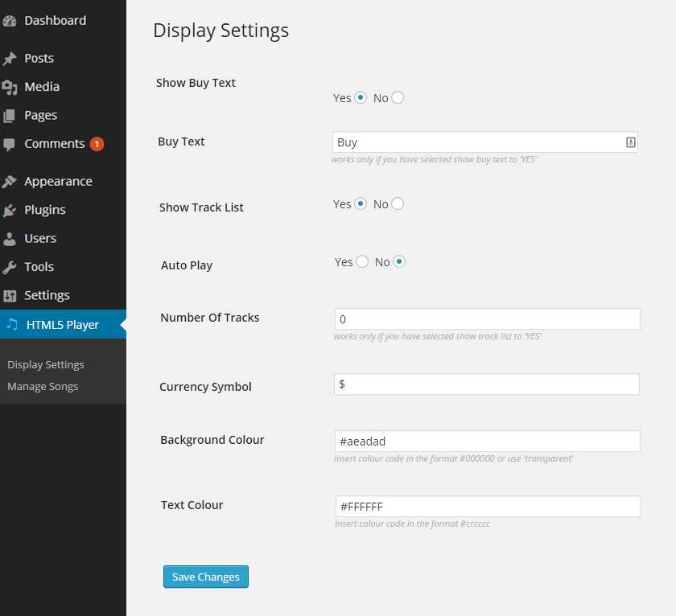This screenshot has height=616, width=676.
Task: Click the Comments speech bubble icon
Action: point(9,144)
